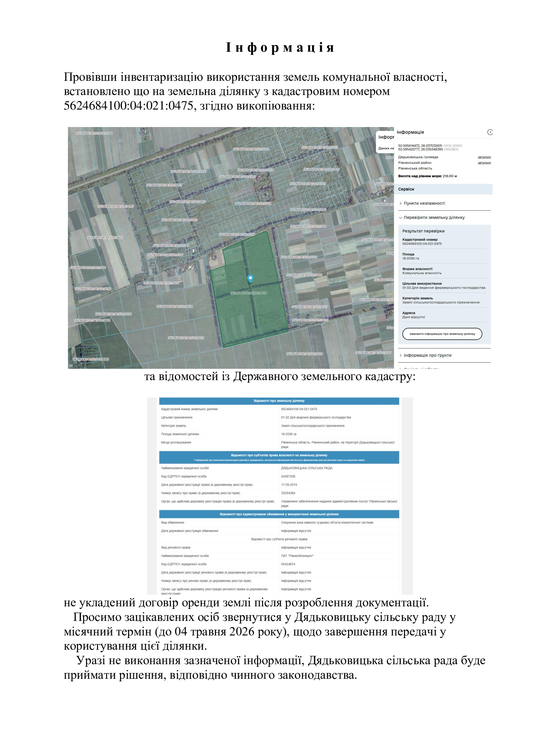Click the Відомості про земельну ділянку table header
Image resolution: width=535 pixels, height=756 pixels.
[279, 401]
